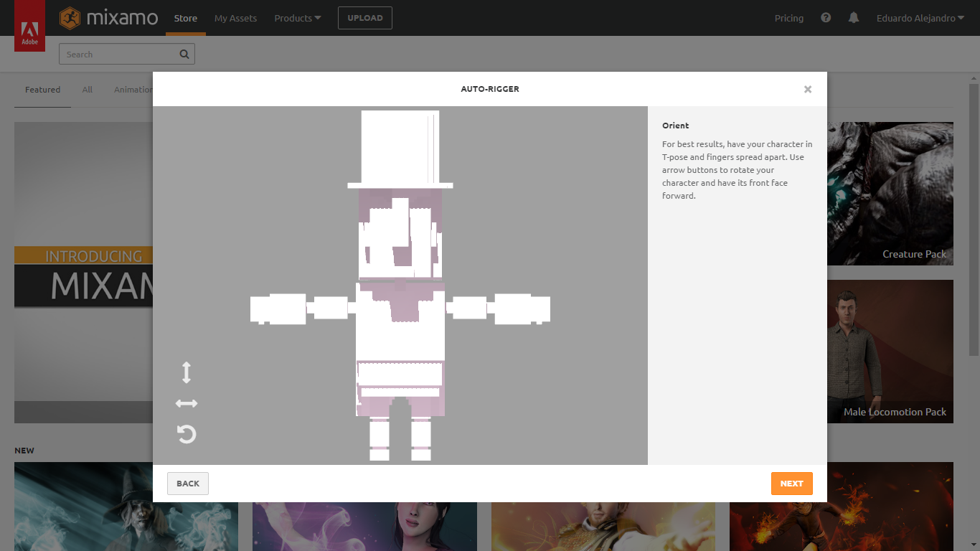Open the Eduardo Alejandro account menu

[920, 18]
